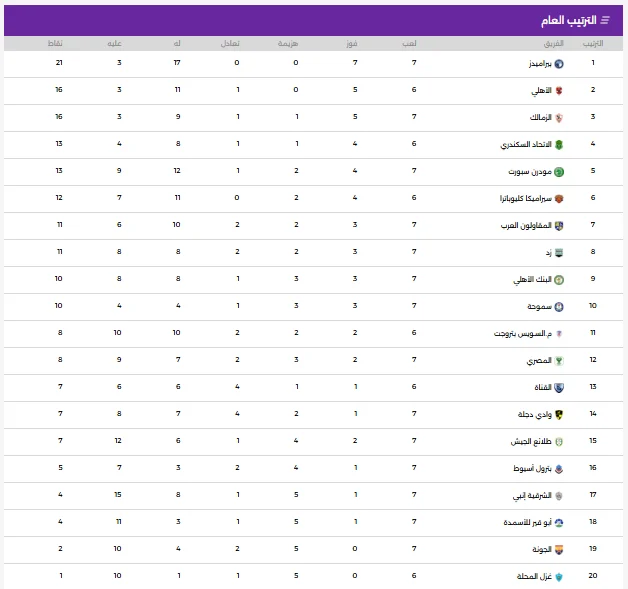Click the 12 goals-against value for طلائع الجيش
This screenshot has width=628, height=589.
click(x=118, y=440)
